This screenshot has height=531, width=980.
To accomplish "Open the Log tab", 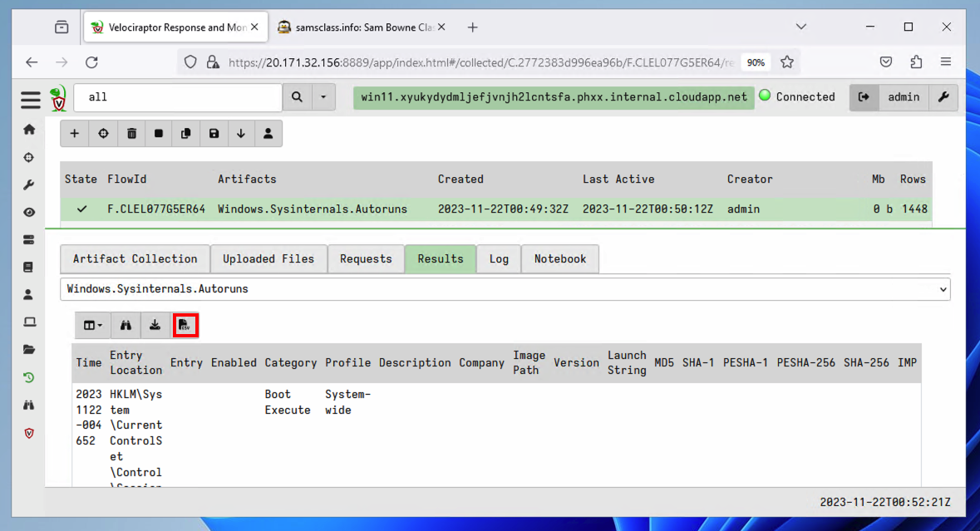I will [x=499, y=258].
